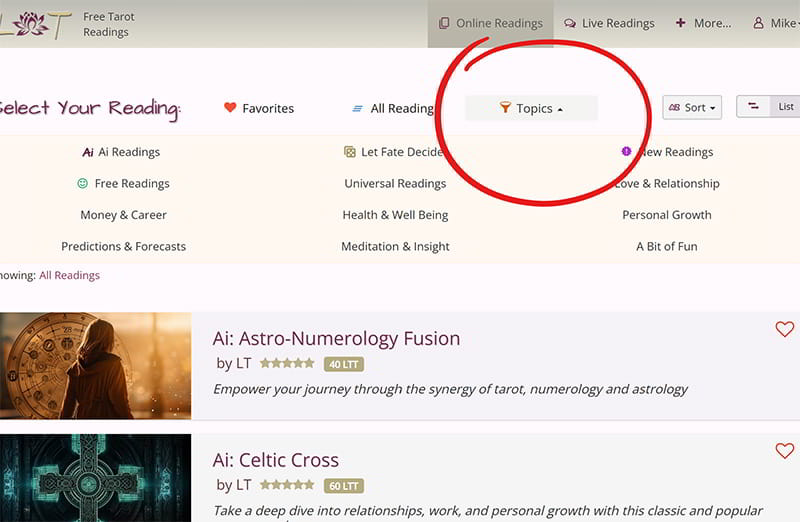
Task: Show Favorites readings with heart icon
Action: 230,108
